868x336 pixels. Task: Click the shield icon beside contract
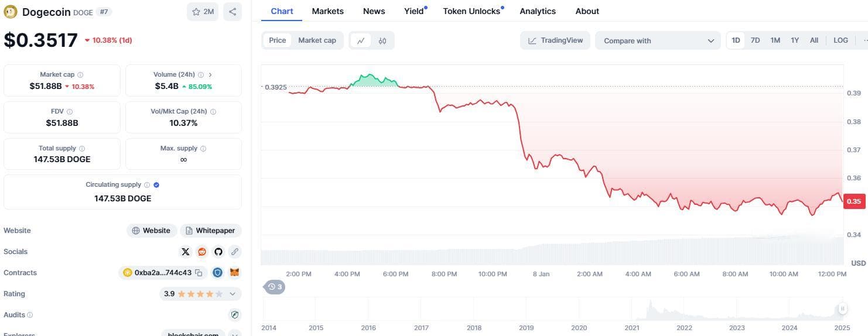click(x=217, y=273)
